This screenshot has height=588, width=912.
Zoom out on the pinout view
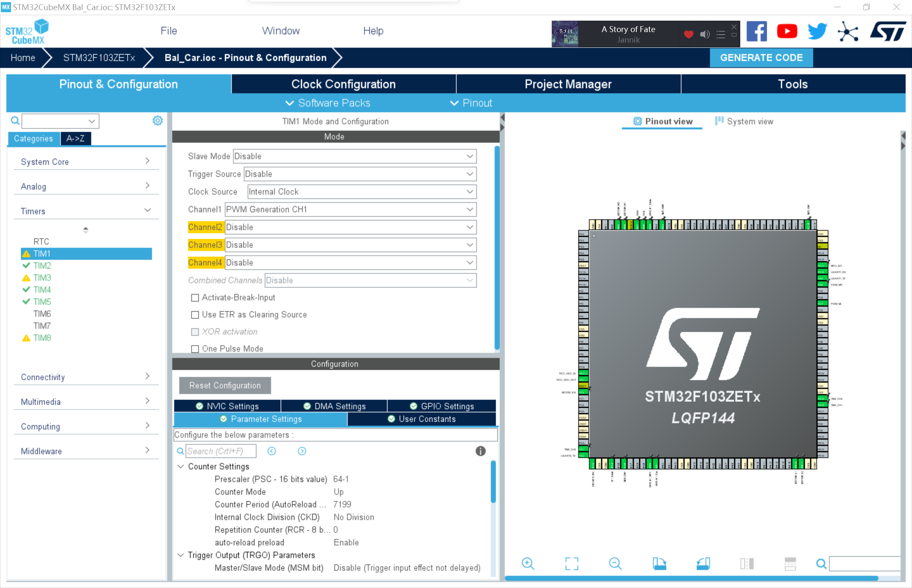(616, 563)
